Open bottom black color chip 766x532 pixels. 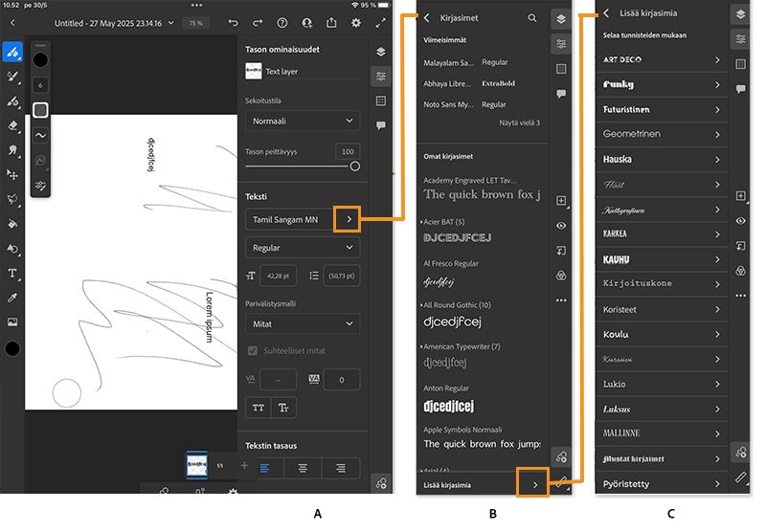click(x=12, y=348)
